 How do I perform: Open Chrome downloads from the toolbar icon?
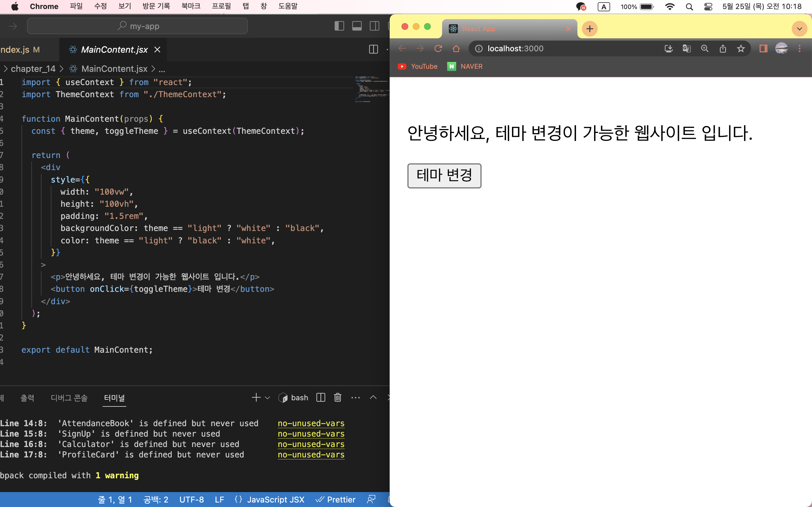point(669,48)
